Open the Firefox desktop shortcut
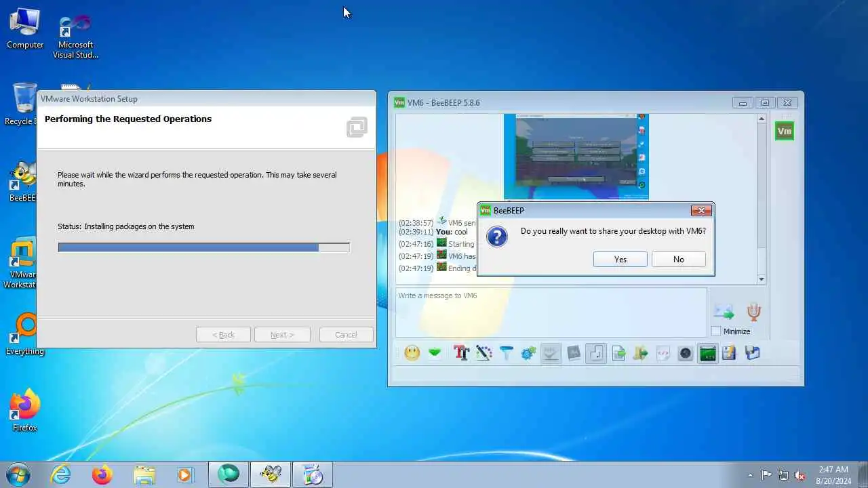The image size is (868, 488). click(x=24, y=411)
